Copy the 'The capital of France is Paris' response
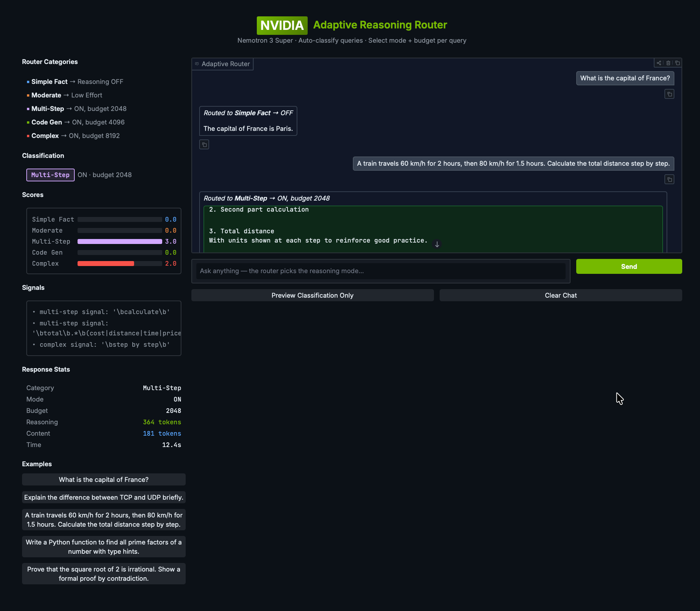Screen dimensions: 700x611 (204, 145)
